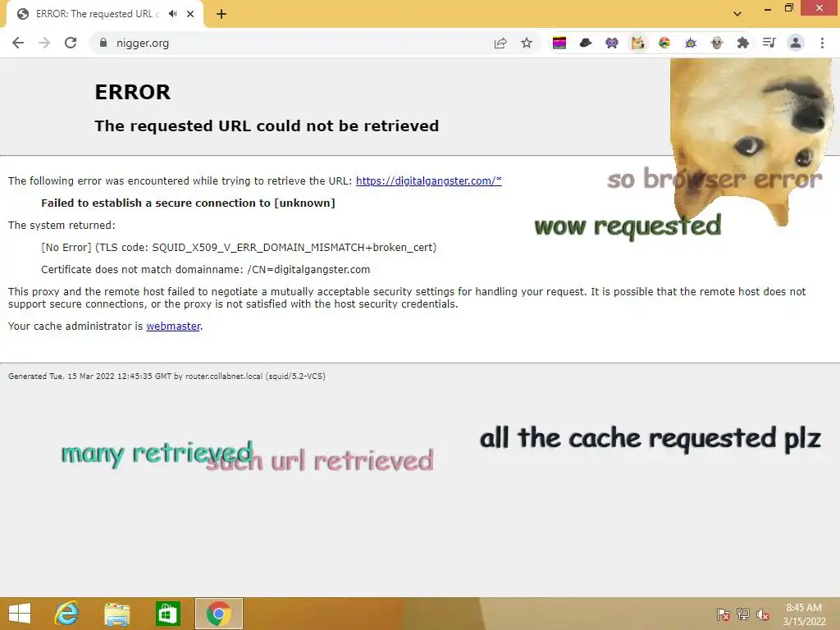Click the SQUID_X509_V_ERR_DOMAIN_MISMATCH error code line
Screen dimensions: 840x630
239,248
